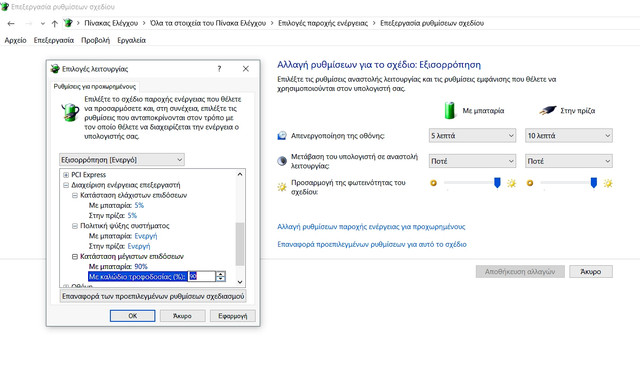This screenshot has height=371, width=640.
Task: Click the plugged-in brightness slider handle
Action: (x=593, y=183)
